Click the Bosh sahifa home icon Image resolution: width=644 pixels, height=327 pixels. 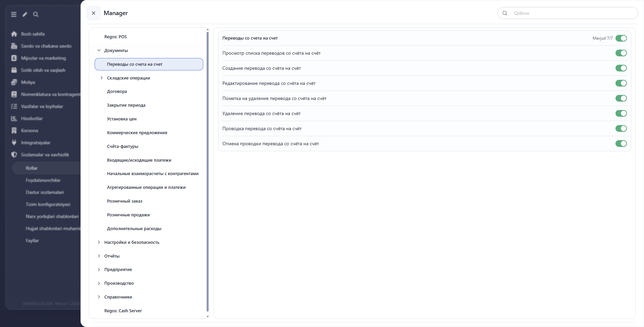coord(14,34)
